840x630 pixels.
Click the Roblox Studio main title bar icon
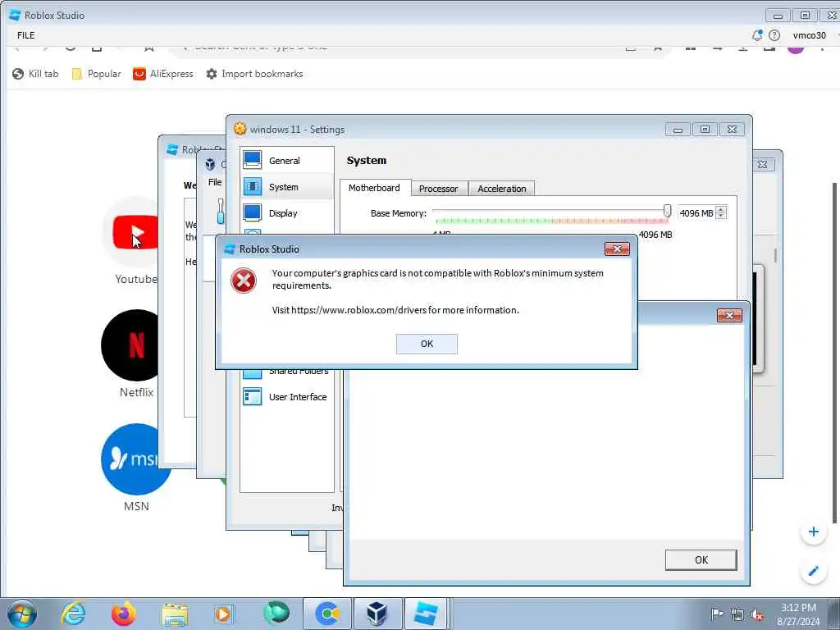click(x=15, y=15)
